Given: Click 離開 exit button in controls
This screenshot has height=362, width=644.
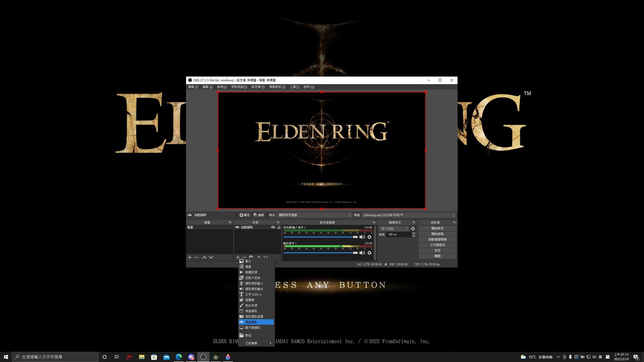Looking at the screenshot, I should (437, 256).
